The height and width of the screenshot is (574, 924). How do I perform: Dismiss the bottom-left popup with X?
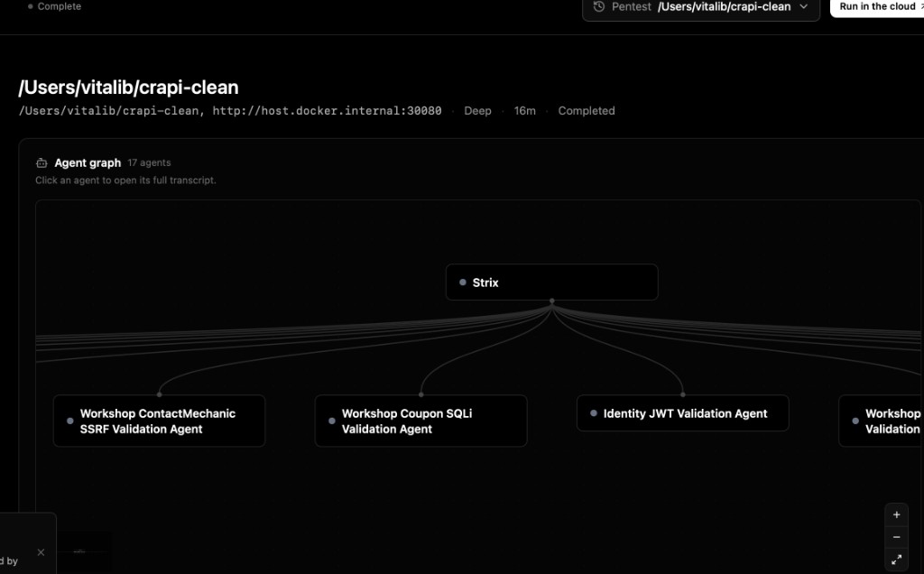(x=41, y=552)
